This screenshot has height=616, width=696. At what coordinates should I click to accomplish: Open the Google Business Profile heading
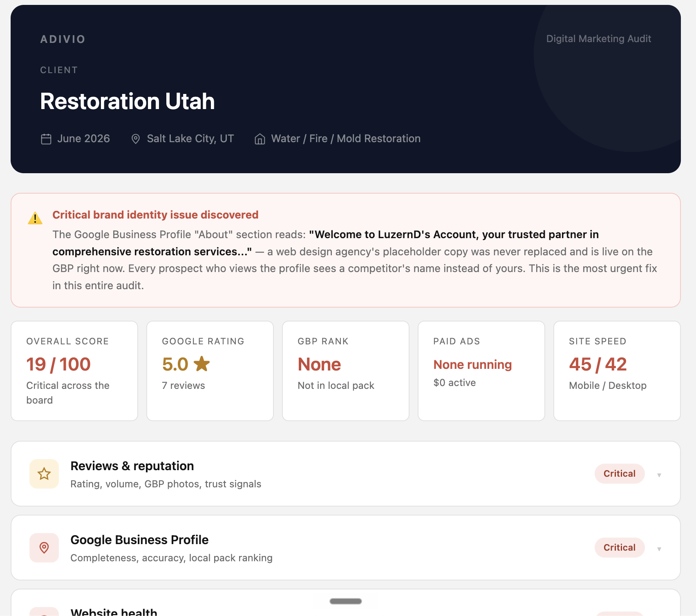point(139,540)
